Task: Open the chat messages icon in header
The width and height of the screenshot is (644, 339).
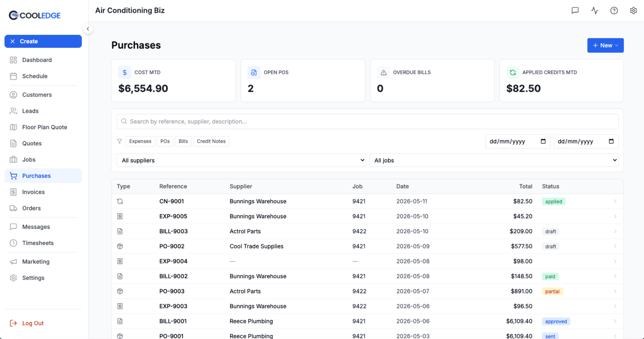Action: tap(575, 11)
